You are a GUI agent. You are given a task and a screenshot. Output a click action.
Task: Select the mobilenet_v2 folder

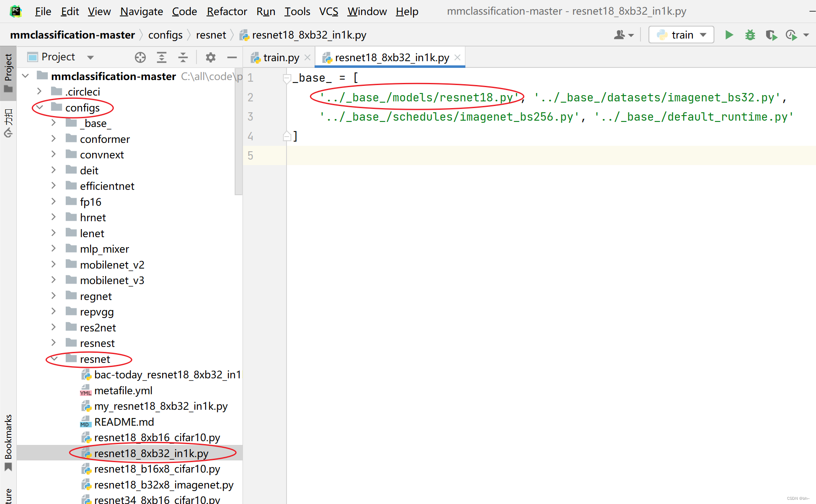(x=112, y=265)
